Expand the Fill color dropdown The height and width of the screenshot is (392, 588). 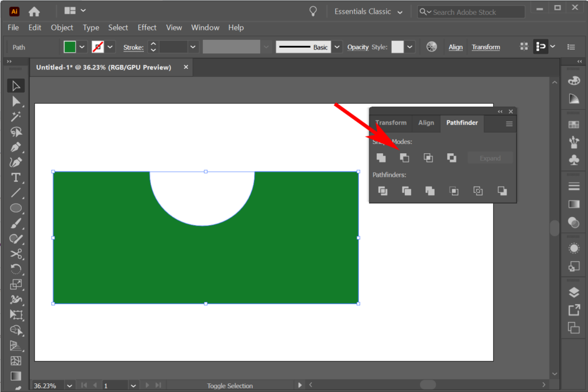click(82, 46)
